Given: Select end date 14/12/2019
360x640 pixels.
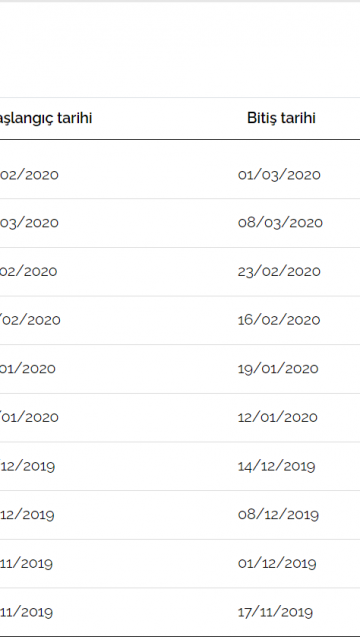Looking at the screenshot, I should coord(276,466).
